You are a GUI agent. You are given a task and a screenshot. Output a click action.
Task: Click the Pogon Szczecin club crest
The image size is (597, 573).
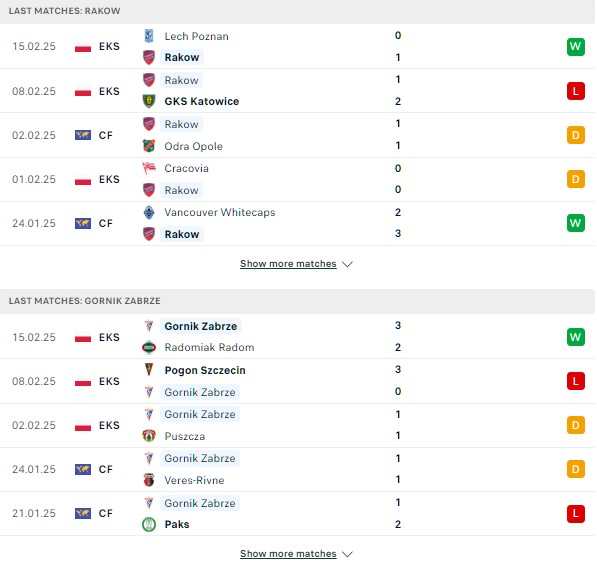tap(149, 370)
